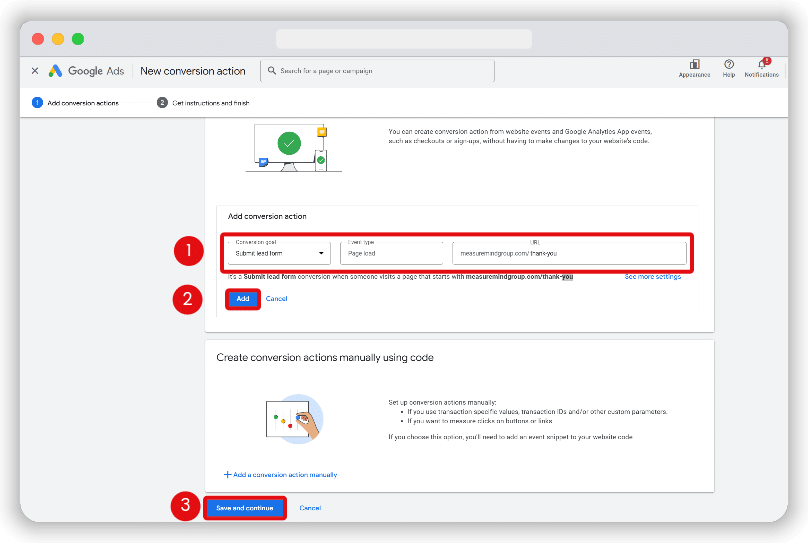Screen dimensions: 808x543
Task: Click the 'Add conversion action' heading
Action: tap(267, 216)
